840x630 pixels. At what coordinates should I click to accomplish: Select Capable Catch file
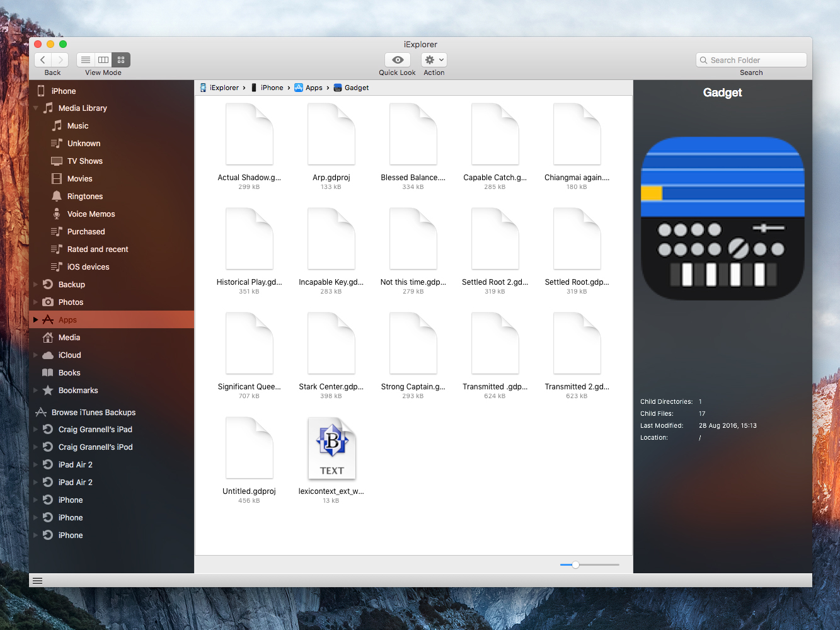coord(495,146)
